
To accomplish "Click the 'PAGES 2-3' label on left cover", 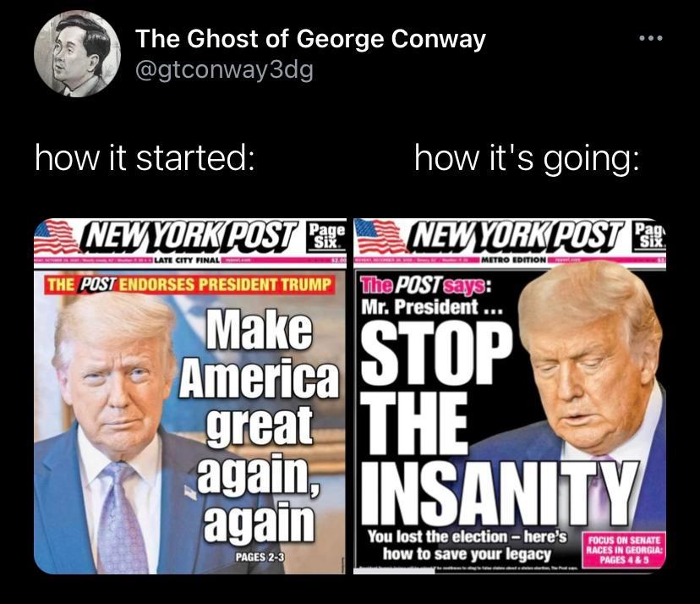I will [x=260, y=557].
